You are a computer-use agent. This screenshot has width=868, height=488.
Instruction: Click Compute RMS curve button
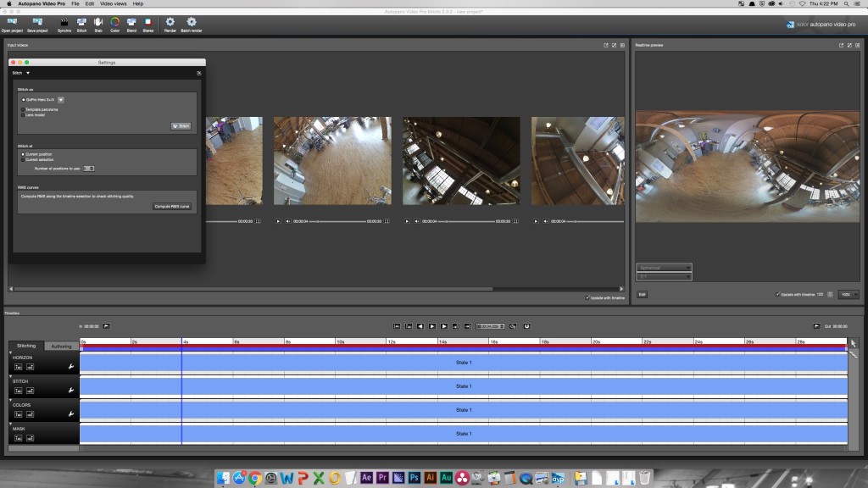(172, 207)
